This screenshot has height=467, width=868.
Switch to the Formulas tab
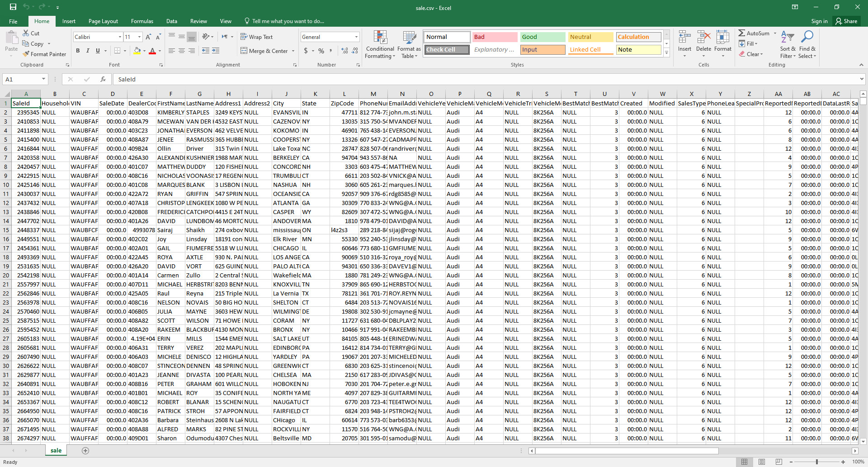coord(142,21)
